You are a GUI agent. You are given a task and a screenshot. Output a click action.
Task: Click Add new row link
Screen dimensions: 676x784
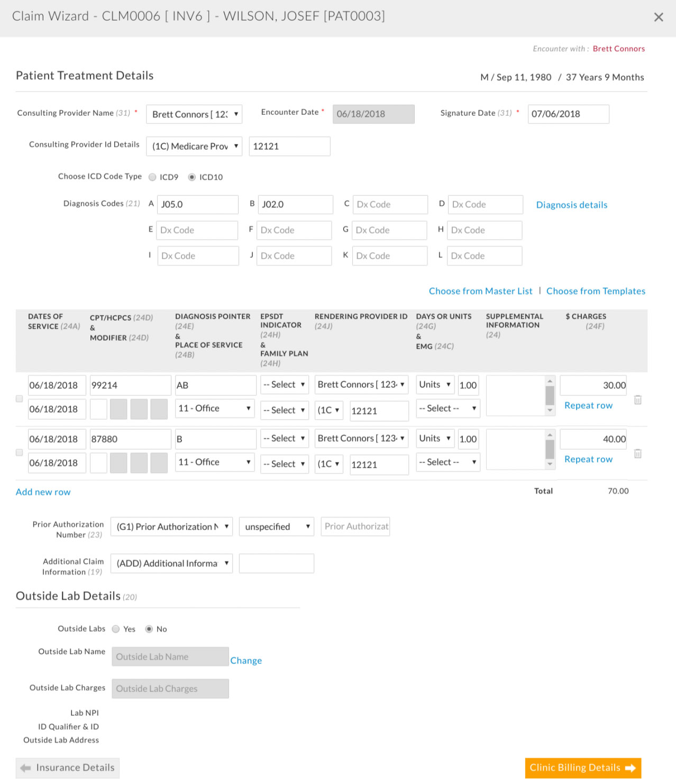[43, 492]
